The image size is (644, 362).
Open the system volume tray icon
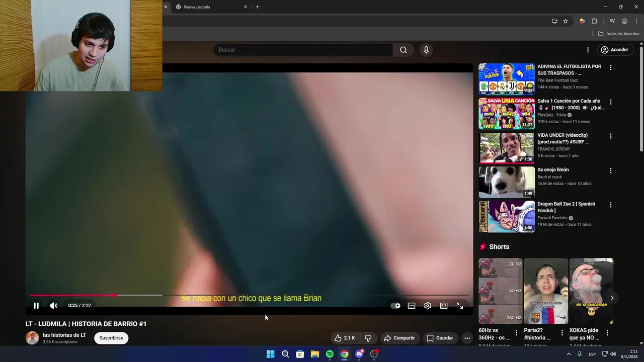tap(613, 354)
